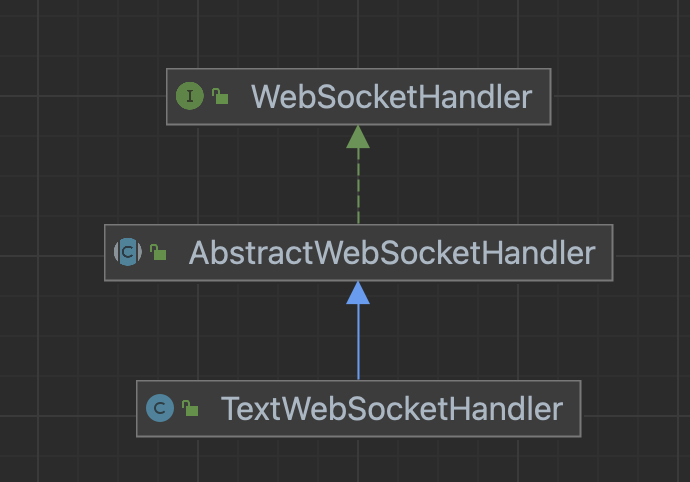Click empty space right of WebSocketHandler box
This screenshot has height=482, width=690.
(616, 97)
